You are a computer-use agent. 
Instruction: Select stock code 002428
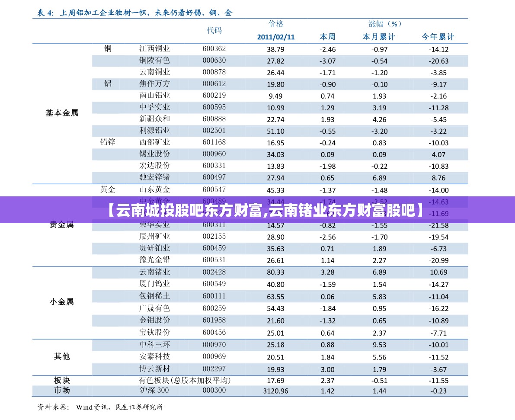pos(214,272)
